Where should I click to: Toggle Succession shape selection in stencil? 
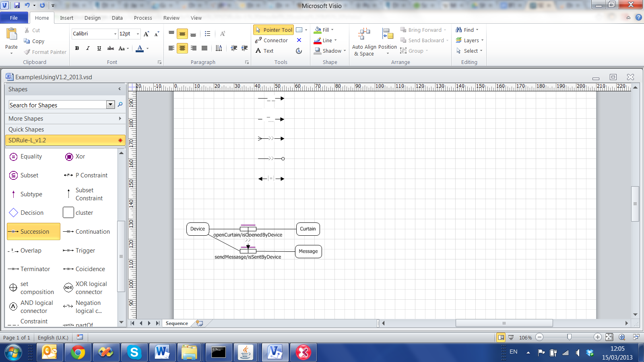34,232
